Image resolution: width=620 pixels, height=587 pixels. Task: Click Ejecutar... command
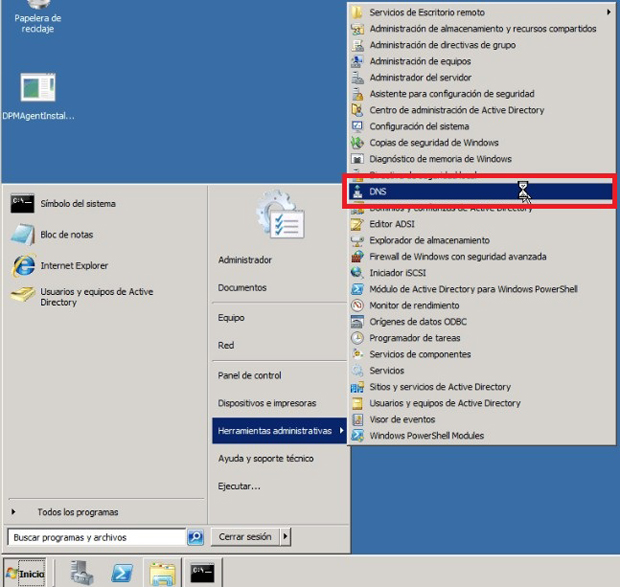239,486
